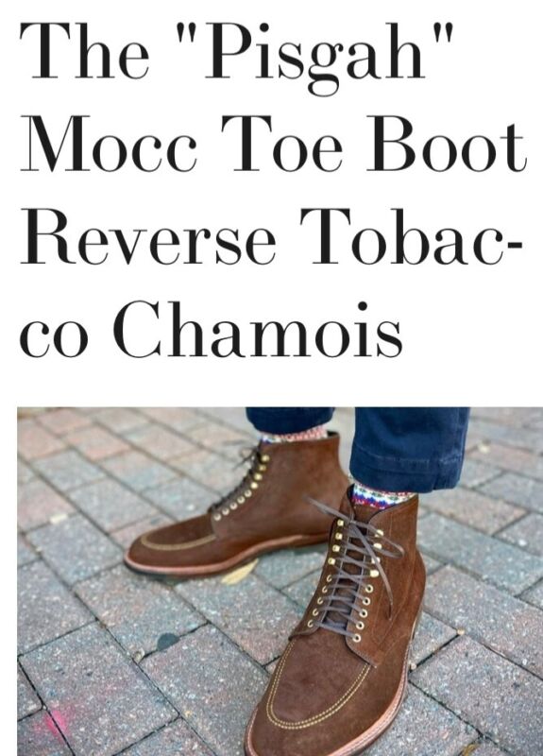The height and width of the screenshot is (756, 543).
Task: Click the rear boot in the photo
Action: pyautogui.click(x=236, y=507)
